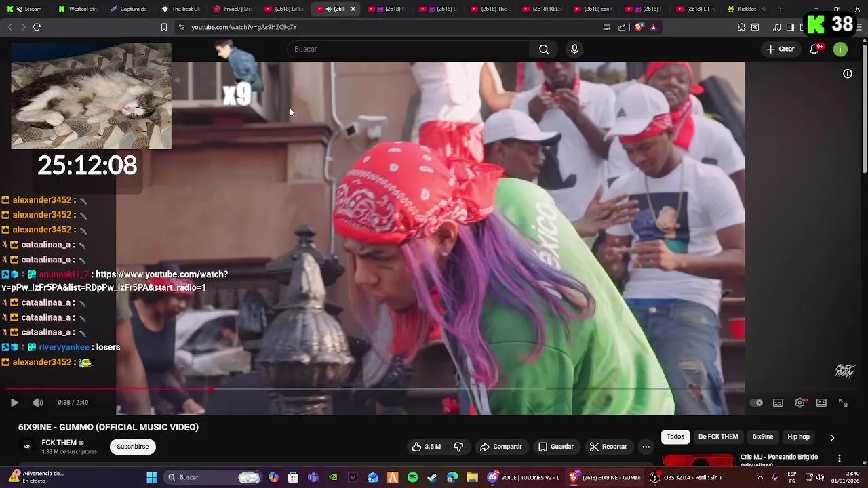Open the YouTube account avatar menu

tap(840, 49)
